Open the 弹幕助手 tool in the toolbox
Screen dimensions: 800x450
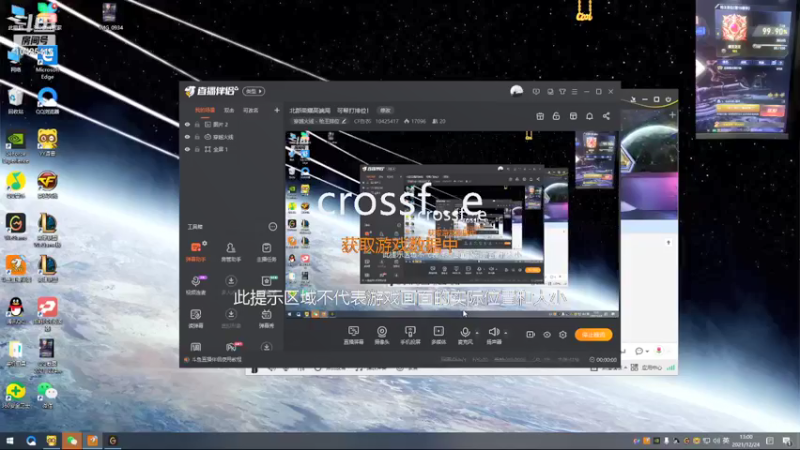(x=196, y=252)
